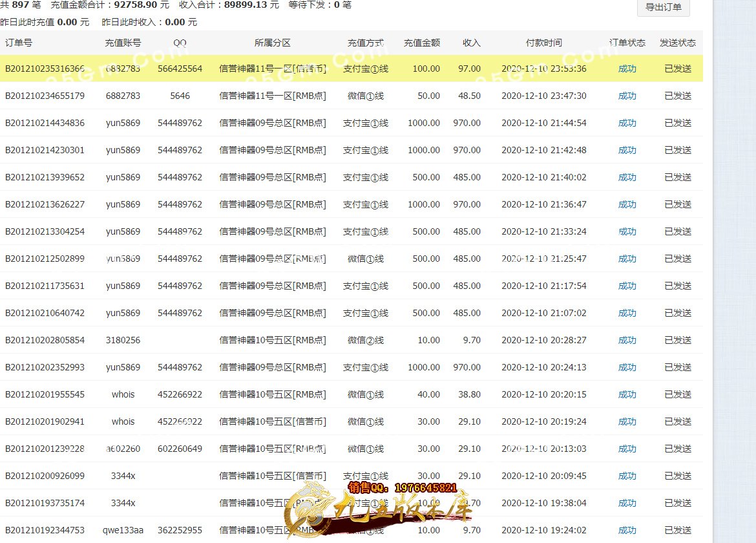The height and width of the screenshot is (543, 756).
Task: Select the 付款时间 column header
Action: tap(544, 43)
